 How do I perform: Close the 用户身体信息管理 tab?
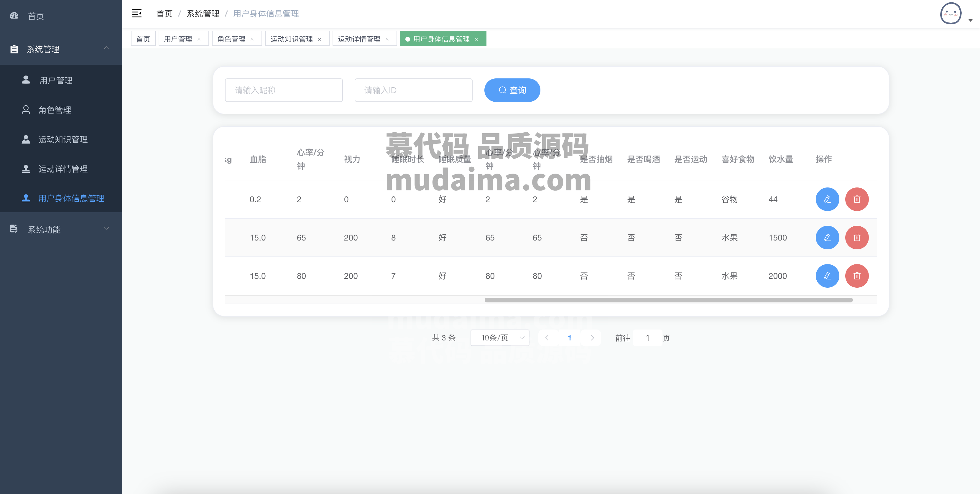tap(476, 39)
